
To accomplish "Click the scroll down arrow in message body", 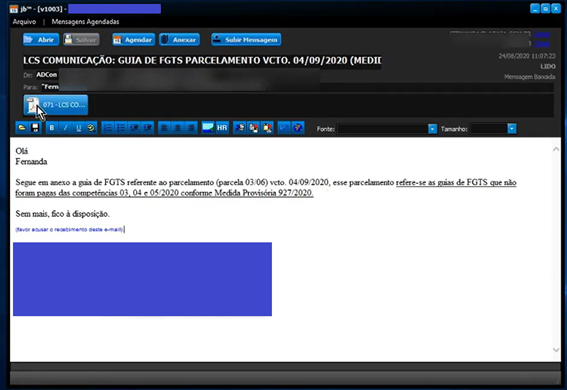I will click(x=556, y=350).
